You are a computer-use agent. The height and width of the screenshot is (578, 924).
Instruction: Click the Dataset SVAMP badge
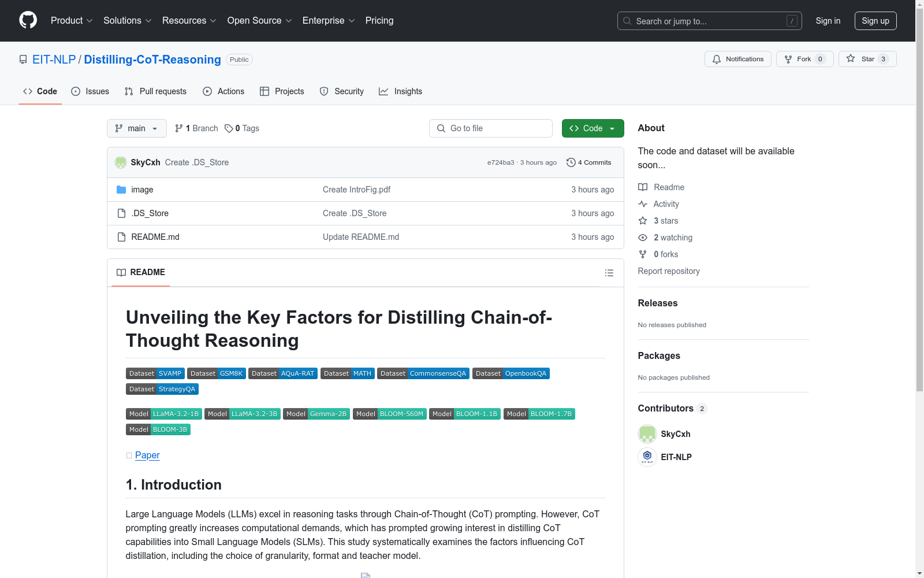click(155, 373)
